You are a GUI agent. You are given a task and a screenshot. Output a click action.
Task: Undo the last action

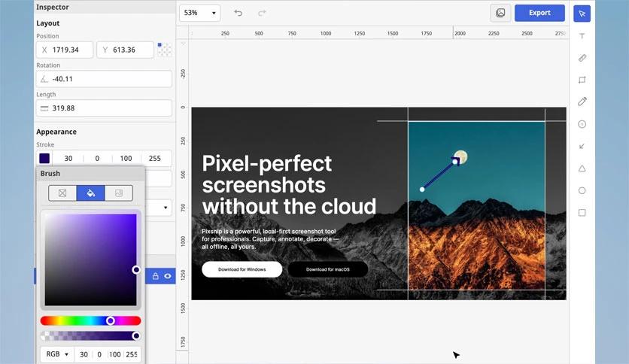[x=238, y=13]
